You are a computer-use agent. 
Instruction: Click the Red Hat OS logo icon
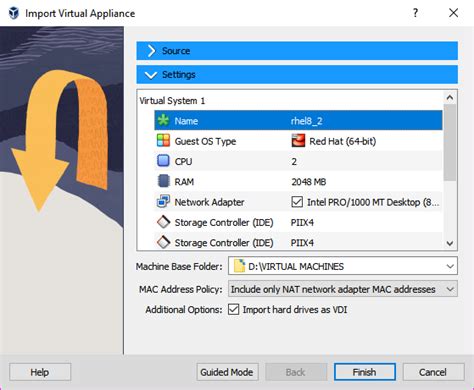[x=298, y=141]
